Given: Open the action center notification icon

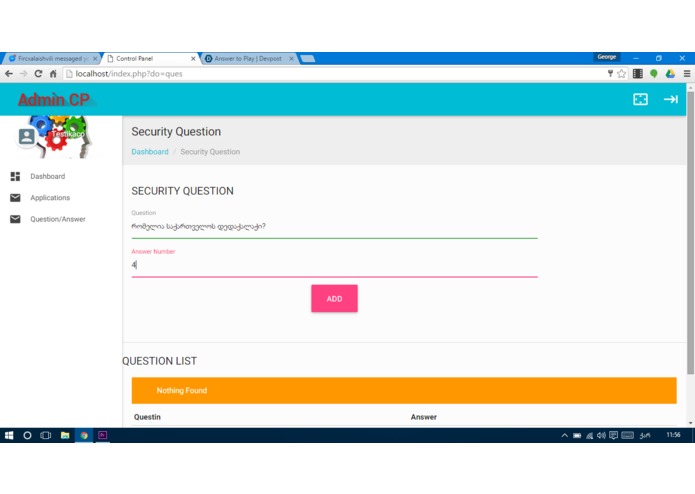Looking at the screenshot, I should (x=613, y=436).
